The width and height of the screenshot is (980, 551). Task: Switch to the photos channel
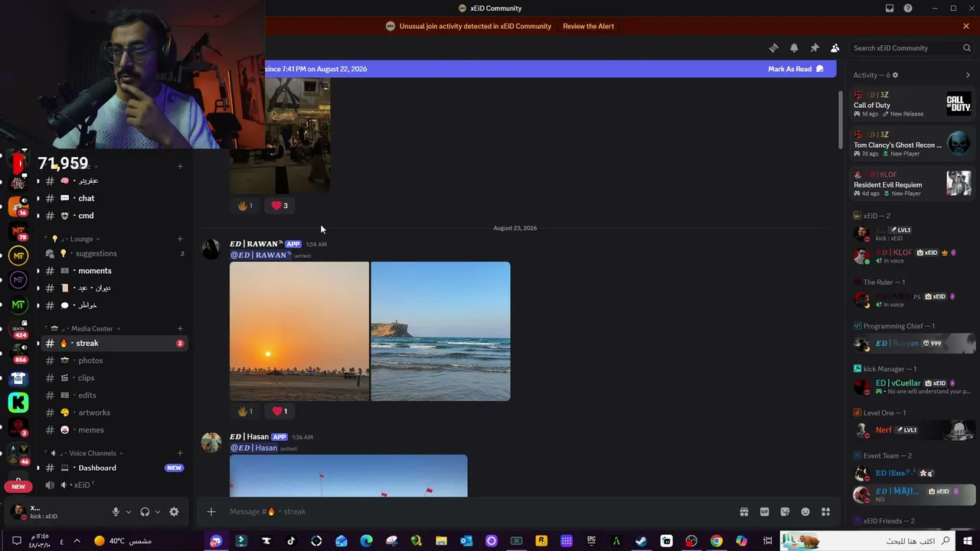coord(114,360)
